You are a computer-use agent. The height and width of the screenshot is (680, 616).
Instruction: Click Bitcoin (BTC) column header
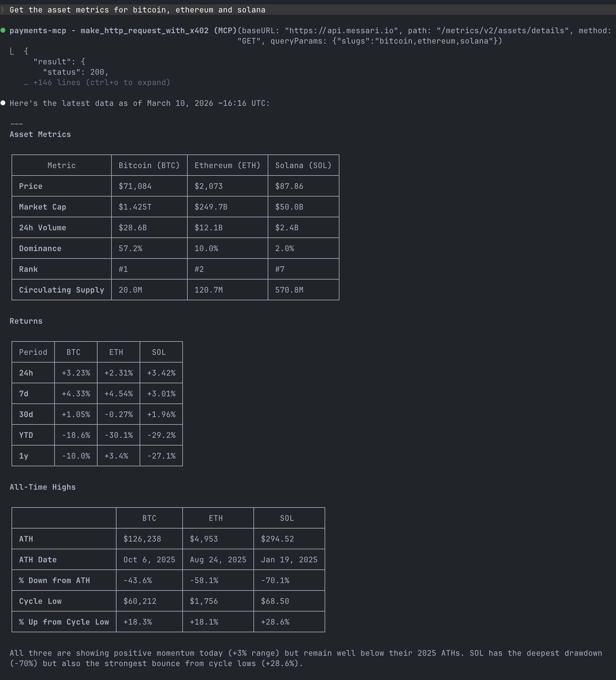[149, 165]
